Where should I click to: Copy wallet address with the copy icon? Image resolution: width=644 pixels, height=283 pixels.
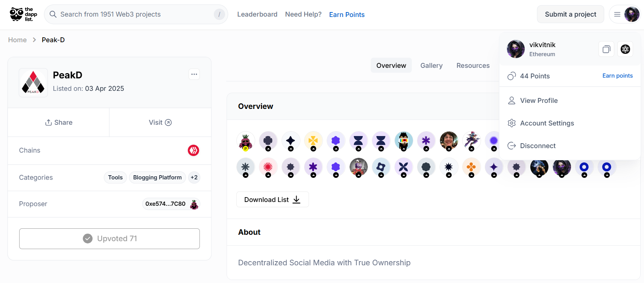[x=606, y=49]
